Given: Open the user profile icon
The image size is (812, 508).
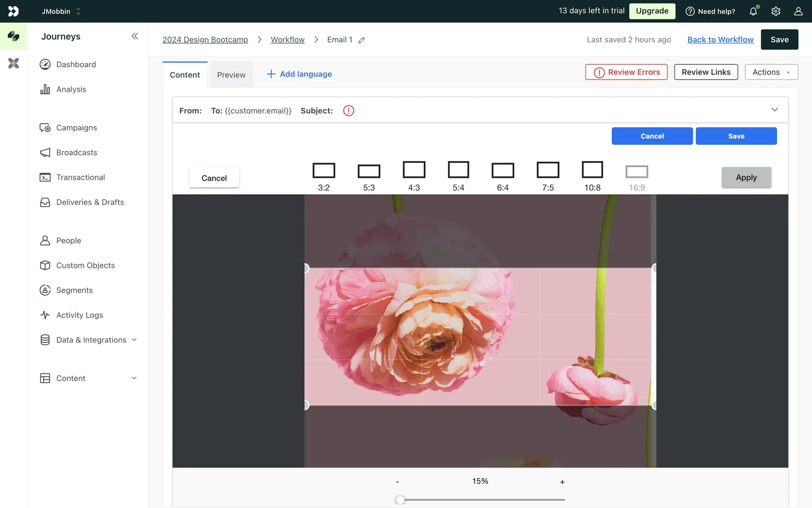Looking at the screenshot, I should pyautogui.click(x=798, y=11).
